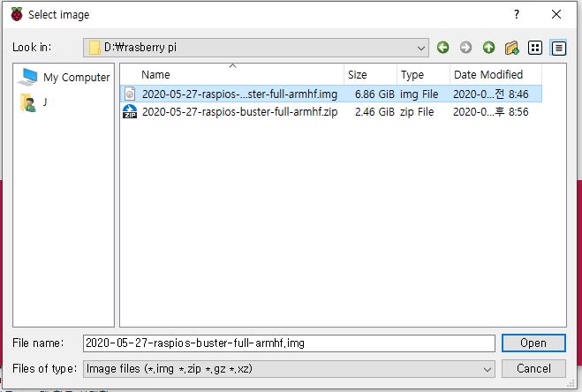Sort by Date Modified column header

pos(495,75)
